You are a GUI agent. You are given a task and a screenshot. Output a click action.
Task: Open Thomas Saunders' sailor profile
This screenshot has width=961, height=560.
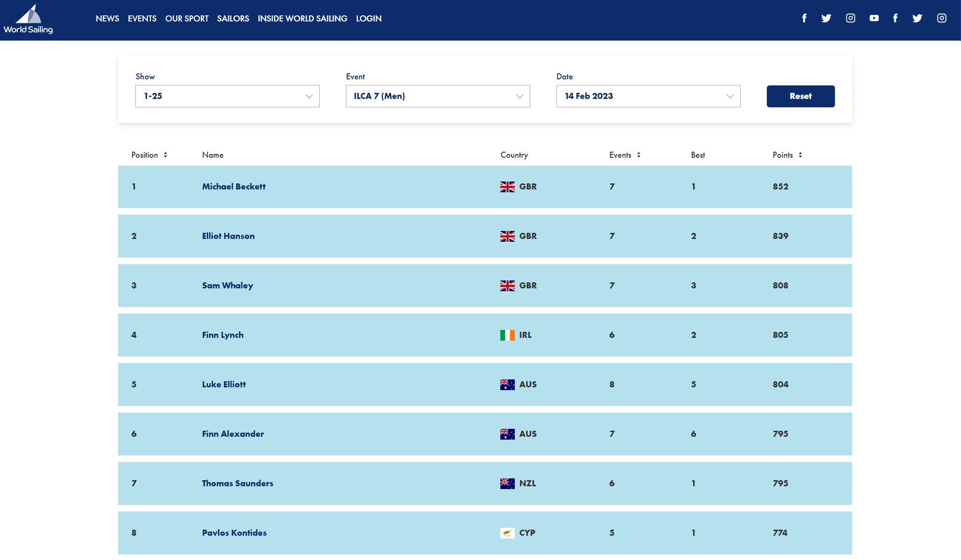point(238,483)
